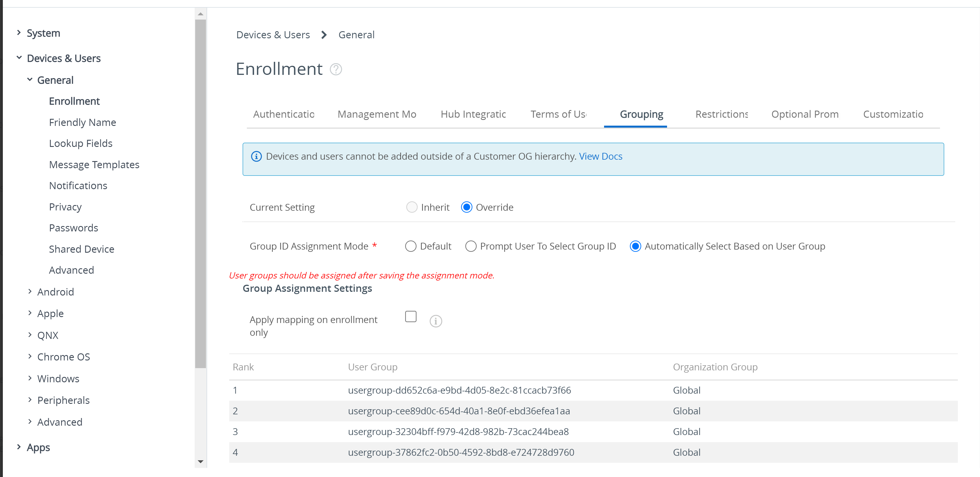The width and height of the screenshot is (980, 477).
Task: Click the info icon in the blue banner
Action: tap(256, 156)
